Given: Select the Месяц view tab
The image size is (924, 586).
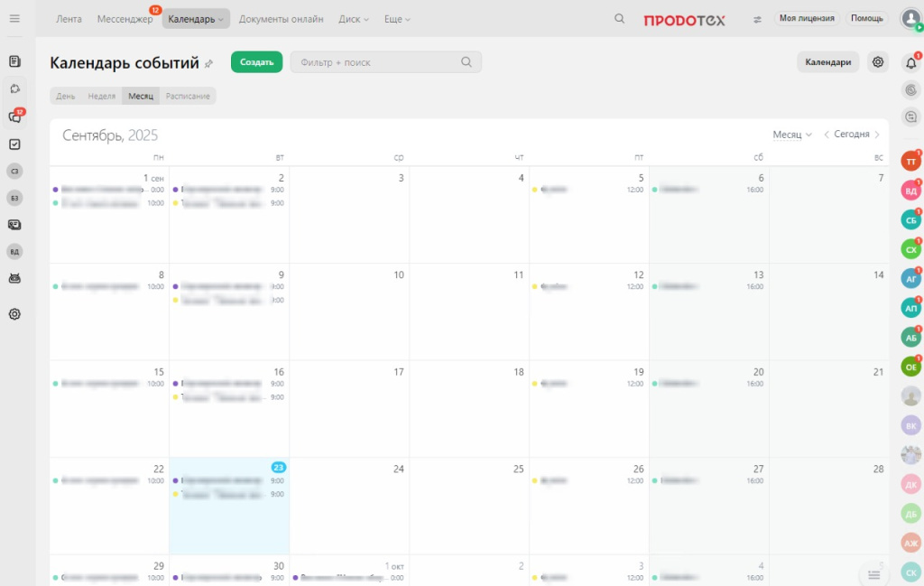Looking at the screenshot, I should click(x=141, y=96).
